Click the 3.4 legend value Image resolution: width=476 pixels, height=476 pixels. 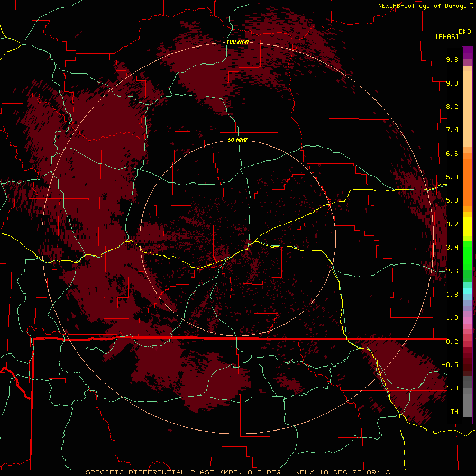(x=452, y=248)
